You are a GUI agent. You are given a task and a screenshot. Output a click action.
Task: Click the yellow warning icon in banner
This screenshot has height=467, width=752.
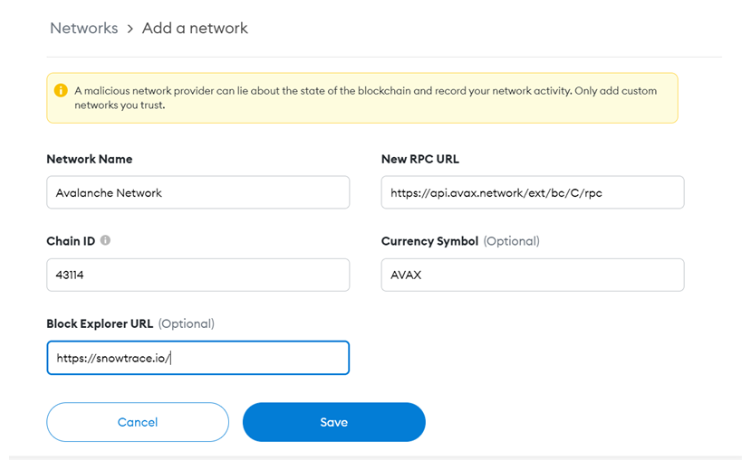pyautogui.click(x=61, y=90)
